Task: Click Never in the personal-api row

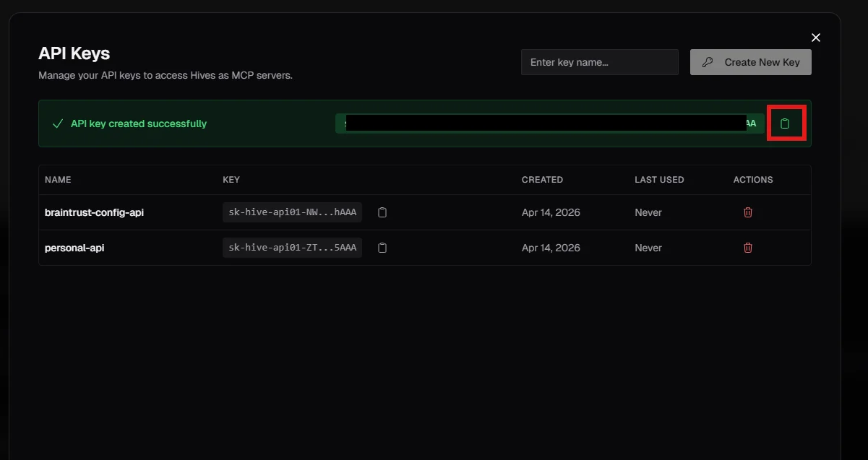Action: (648, 248)
